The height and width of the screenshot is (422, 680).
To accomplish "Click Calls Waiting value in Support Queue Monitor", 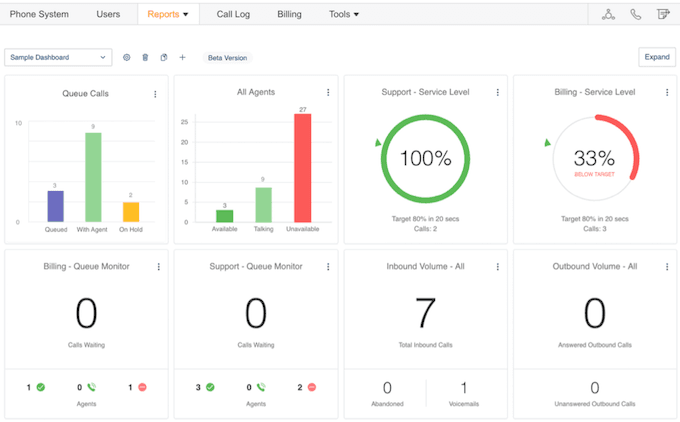I will pos(256,313).
